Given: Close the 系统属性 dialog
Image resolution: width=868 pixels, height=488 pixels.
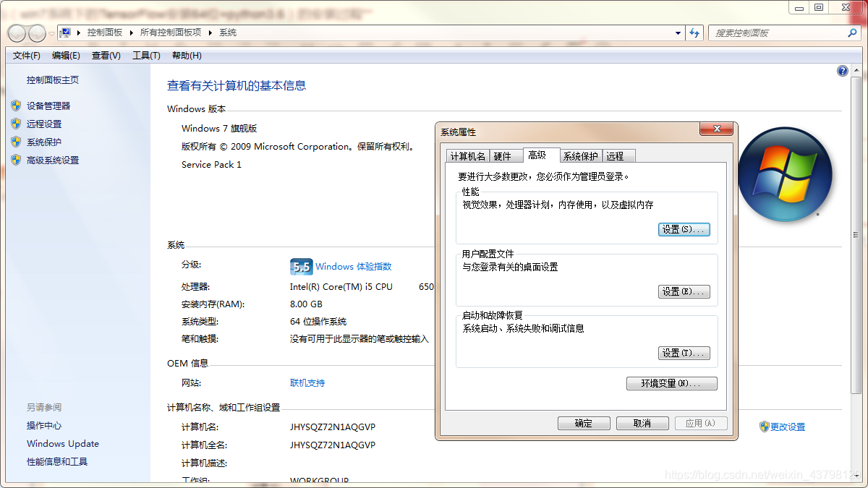Looking at the screenshot, I should coord(718,129).
